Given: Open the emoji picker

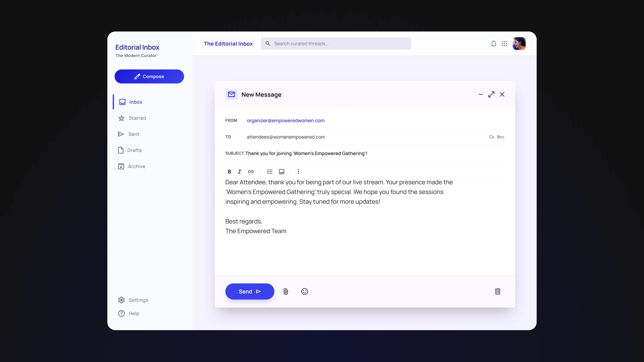Looking at the screenshot, I should click(x=305, y=292).
